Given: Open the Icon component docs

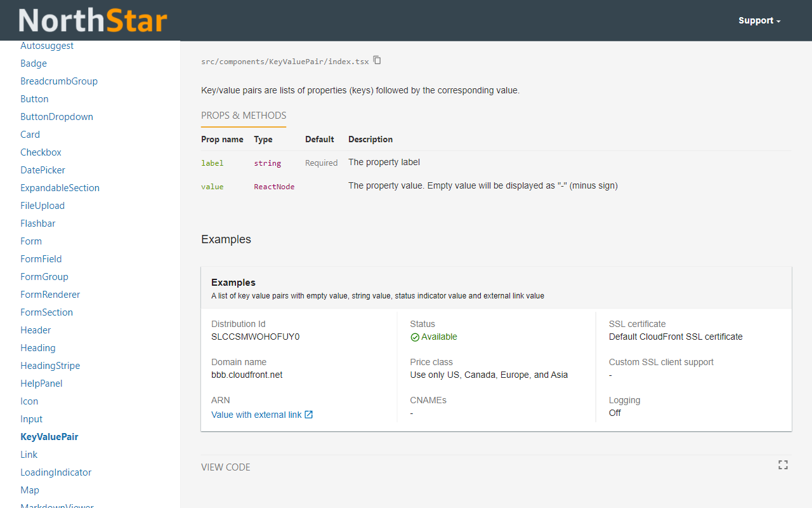Looking at the screenshot, I should point(29,401).
